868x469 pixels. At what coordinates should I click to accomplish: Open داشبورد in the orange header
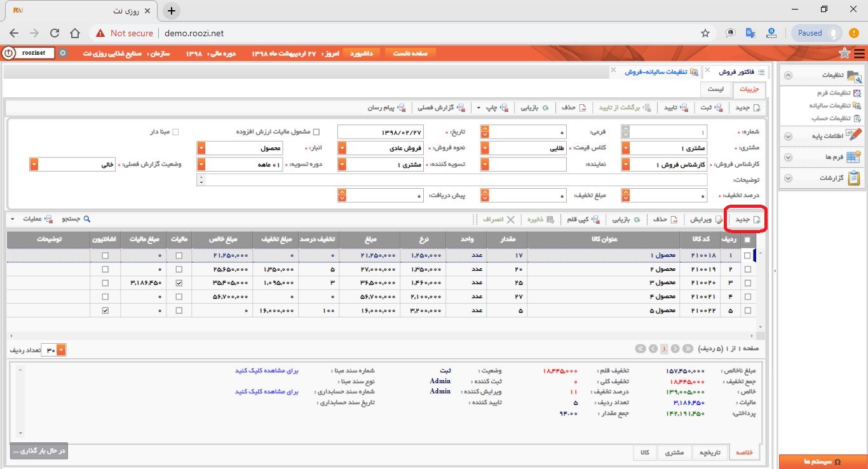(x=362, y=53)
